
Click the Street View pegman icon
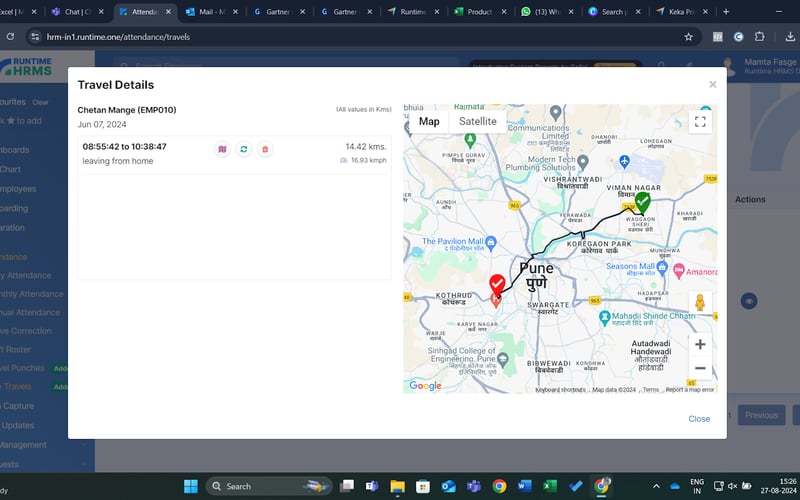(701, 303)
